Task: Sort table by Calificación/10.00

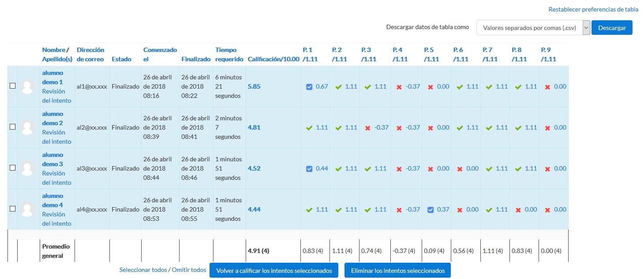Action: tap(273, 59)
